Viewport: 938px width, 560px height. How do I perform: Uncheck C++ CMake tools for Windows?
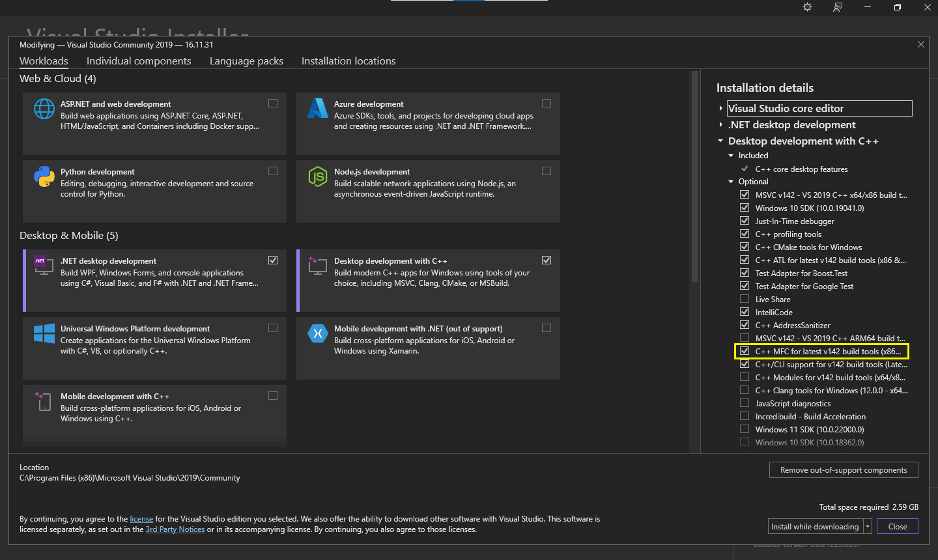[745, 247]
